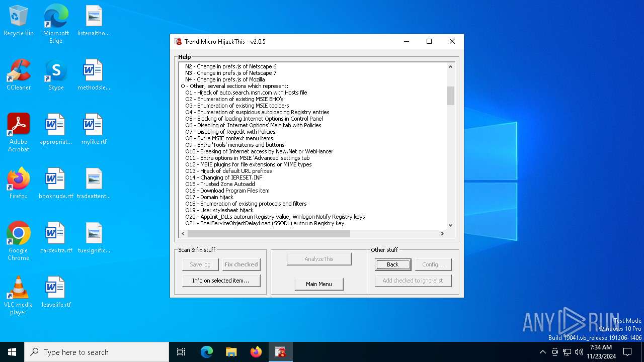Image resolution: width=644 pixels, height=362 pixels.
Task: Select the O7 Disabling of Regedit line
Action: tap(230, 132)
